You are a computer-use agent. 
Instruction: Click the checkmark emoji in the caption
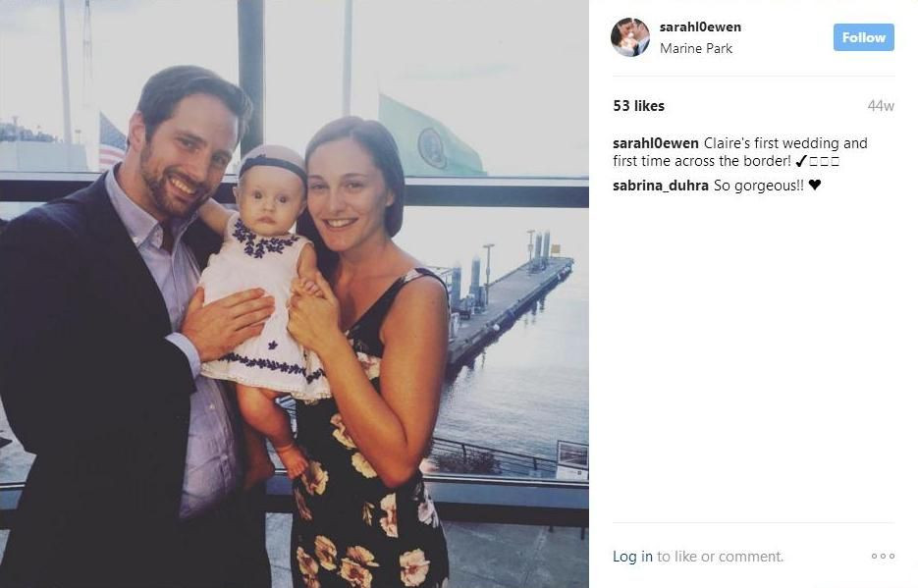pyautogui.click(x=801, y=161)
